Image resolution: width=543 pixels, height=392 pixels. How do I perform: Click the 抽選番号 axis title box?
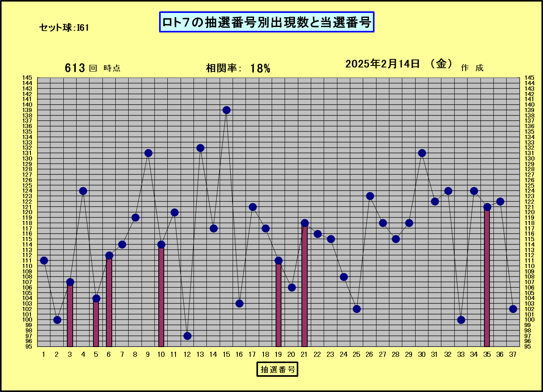[x=277, y=369]
